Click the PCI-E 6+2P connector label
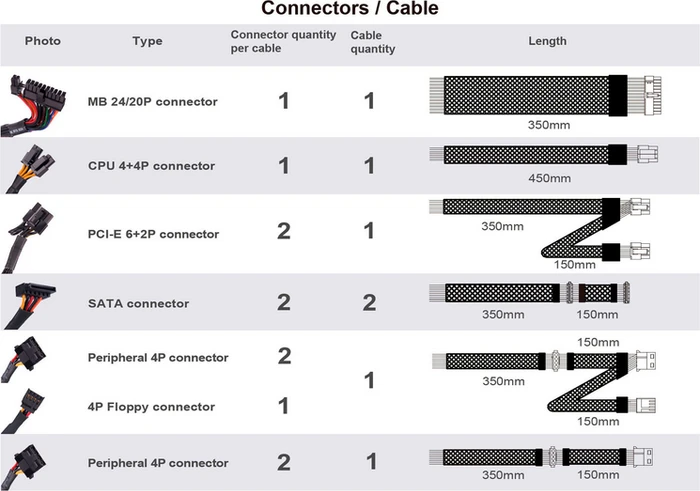This screenshot has height=491, width=700. point(153,234)
